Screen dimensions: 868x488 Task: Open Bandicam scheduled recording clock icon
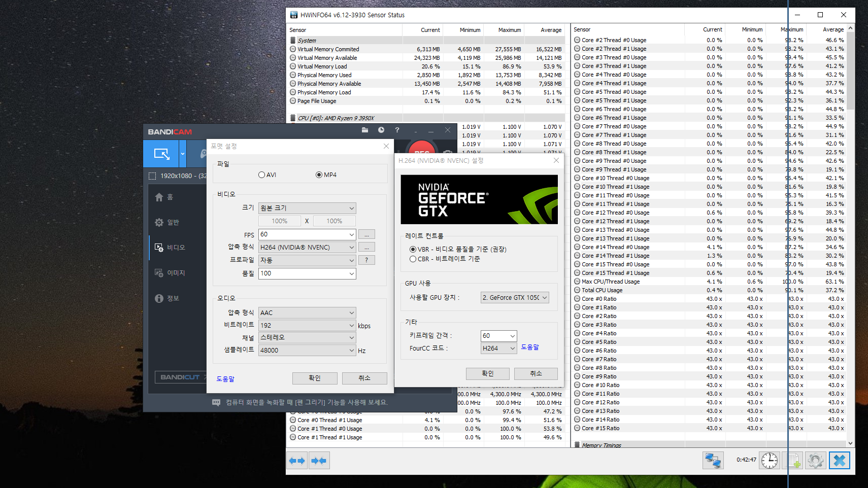point(381,130)
